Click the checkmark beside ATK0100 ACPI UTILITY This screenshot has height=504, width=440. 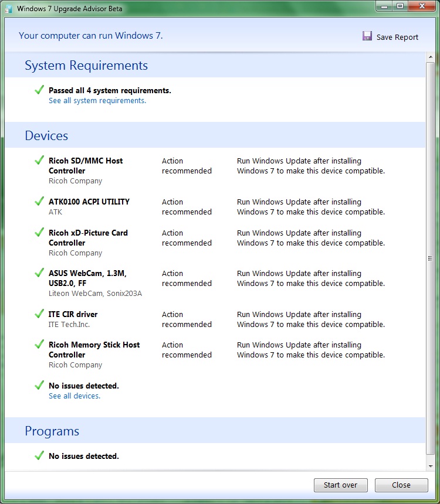pyautogui.click(x=39, y=201)
